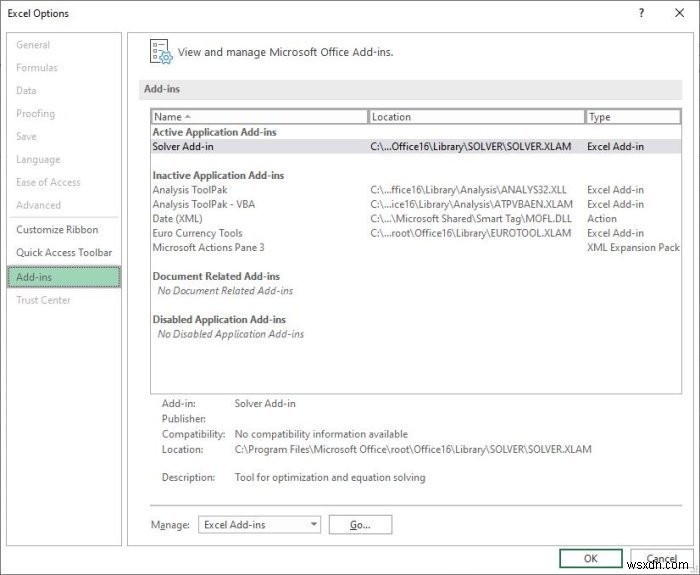700x575 pixels.
Task: Click the Document Related Add-ins group heading
Action: click(216, 276)
